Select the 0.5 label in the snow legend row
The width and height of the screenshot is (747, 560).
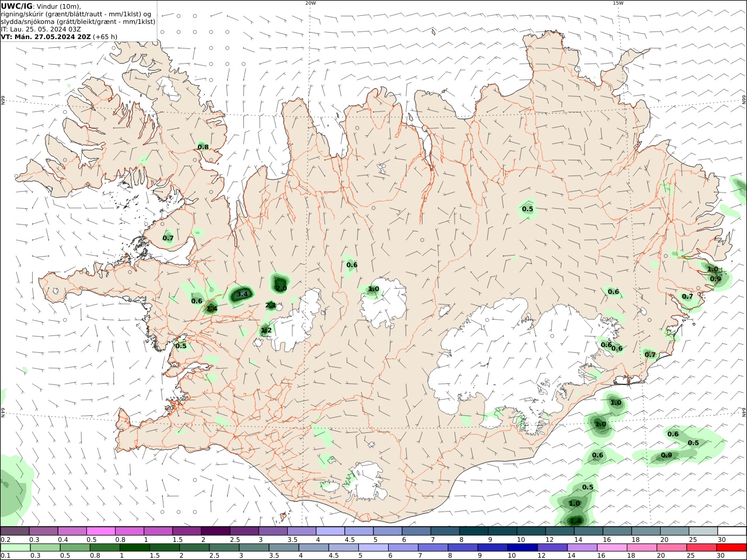91,540
